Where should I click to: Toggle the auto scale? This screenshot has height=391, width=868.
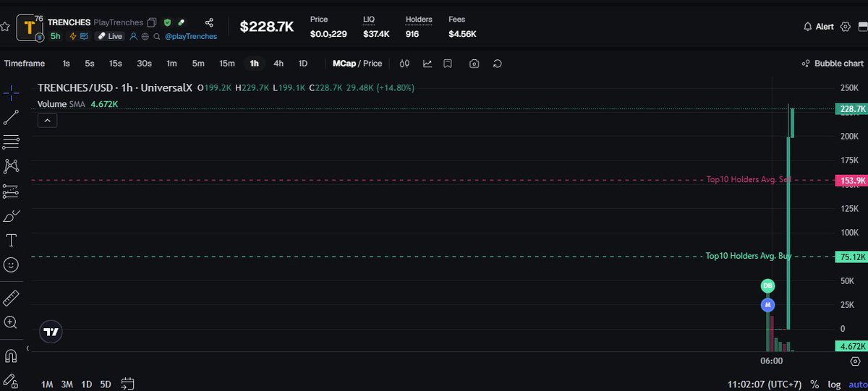pyautogui.click(x=857, y=384)
